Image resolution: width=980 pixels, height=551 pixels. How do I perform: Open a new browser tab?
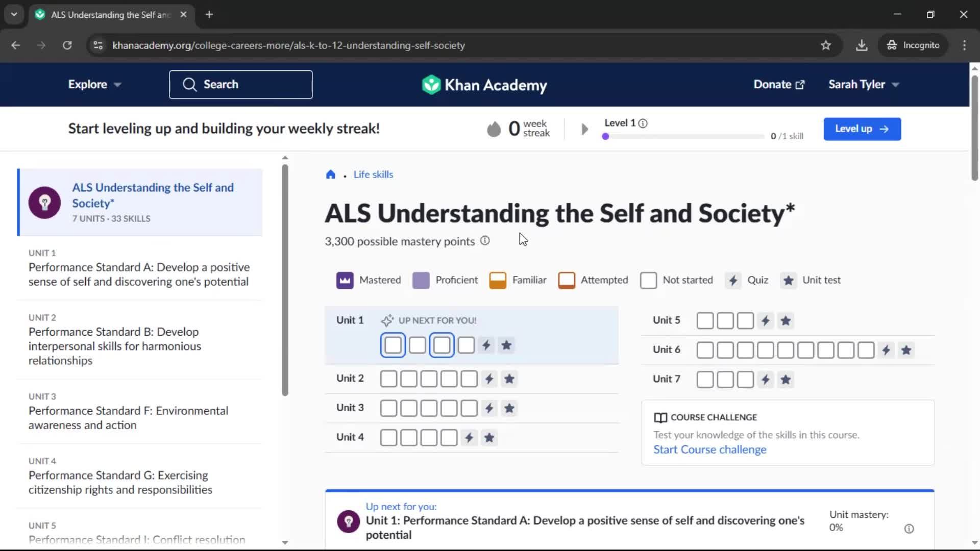(209, 15)
